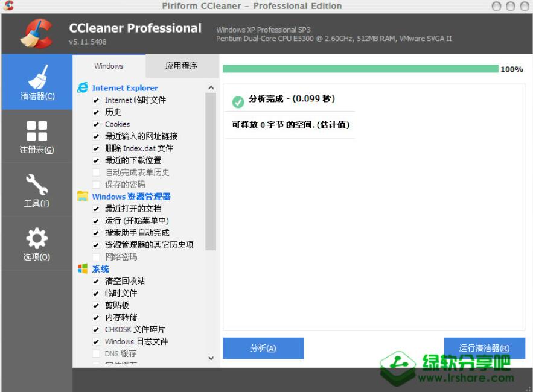Click the last window control button in title bar
Viewport: 533px width, 392px height.
525,6
